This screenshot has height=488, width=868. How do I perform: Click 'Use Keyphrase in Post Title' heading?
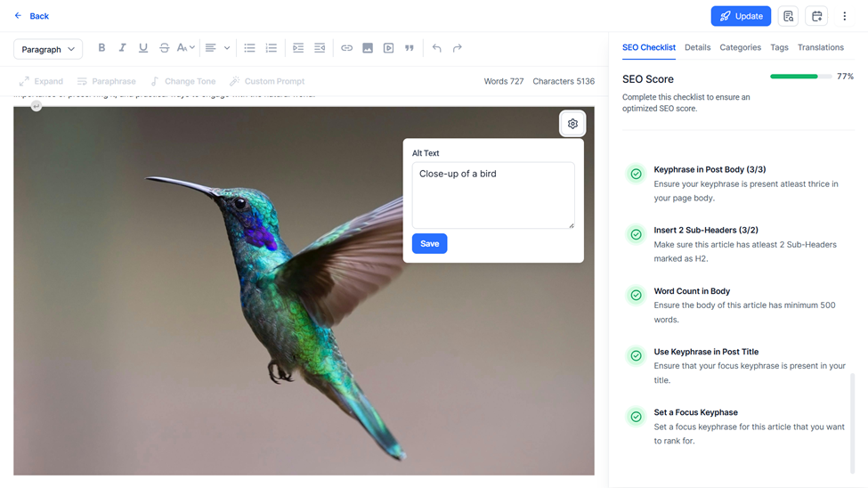coord(706,352)
